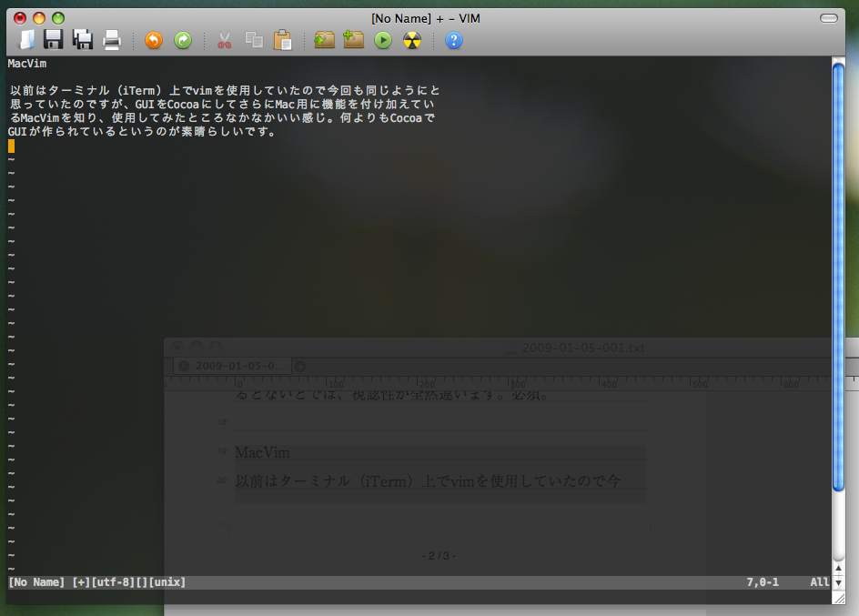Place cursor on the "MacVim" first line
Screen dimensions: 859x616
point(27,64)
